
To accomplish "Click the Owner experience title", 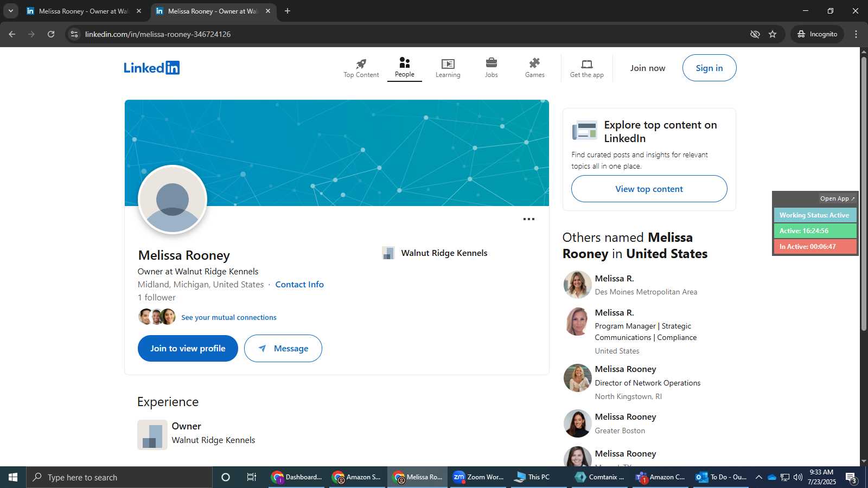I will 186,426.
